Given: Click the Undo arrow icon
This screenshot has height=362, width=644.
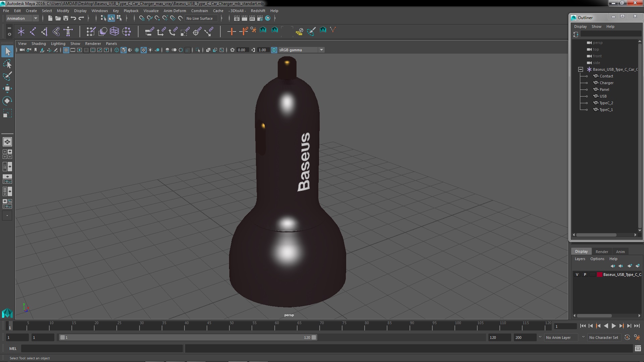Looking at the screenshot, I should pos(73,18).
